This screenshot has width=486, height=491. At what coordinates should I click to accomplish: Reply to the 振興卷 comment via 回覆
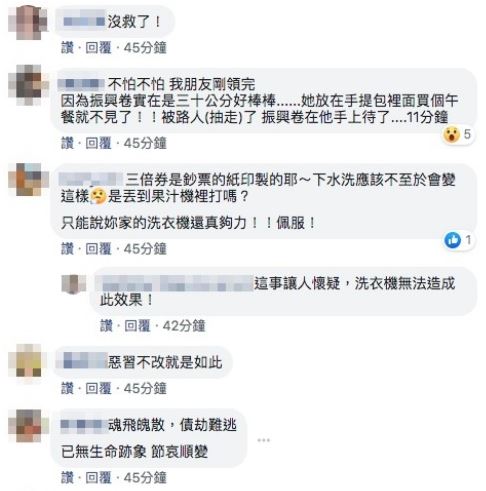coord(98,143)
